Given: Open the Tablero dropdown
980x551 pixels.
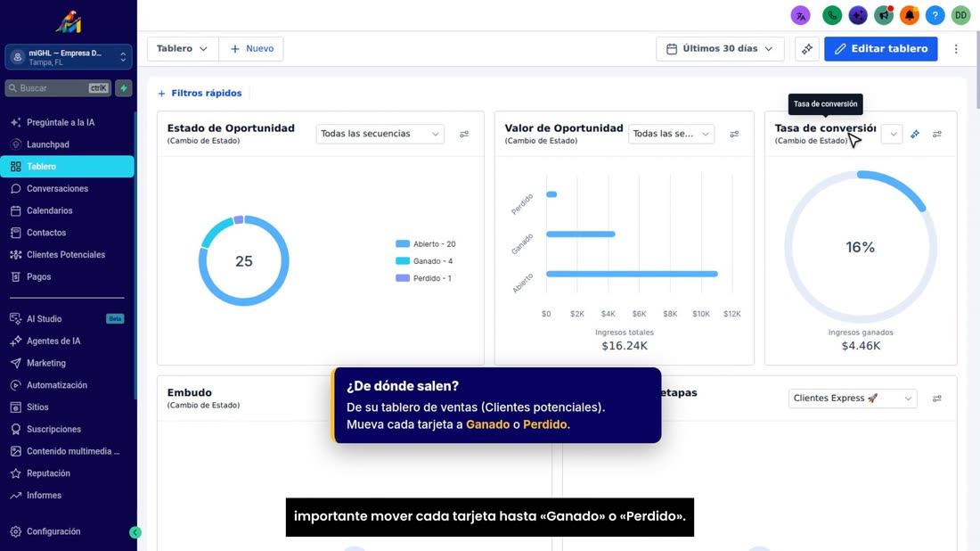Looking at the screenshot, I should (183, 49).
